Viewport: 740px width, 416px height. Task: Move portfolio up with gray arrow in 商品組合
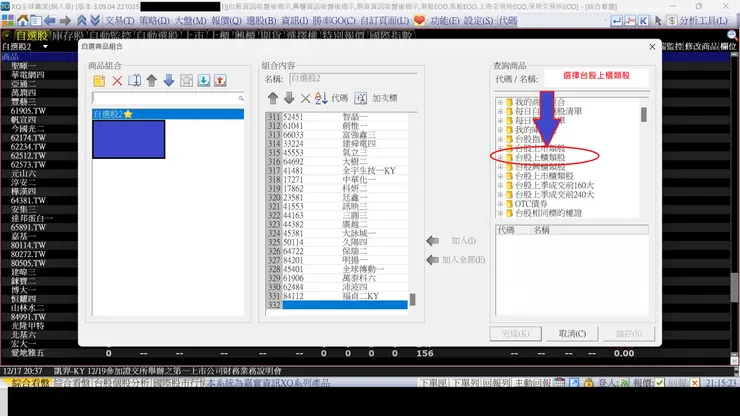[x=151, y=81]
